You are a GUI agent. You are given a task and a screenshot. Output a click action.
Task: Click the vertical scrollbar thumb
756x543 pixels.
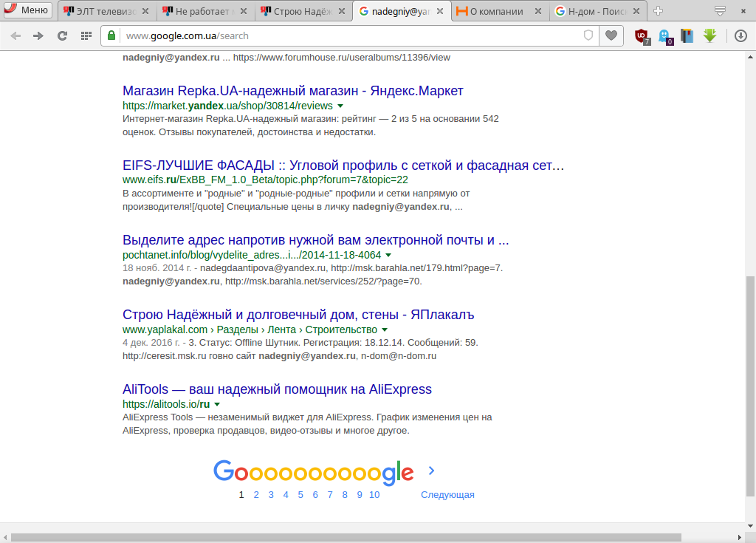point(750,386)
